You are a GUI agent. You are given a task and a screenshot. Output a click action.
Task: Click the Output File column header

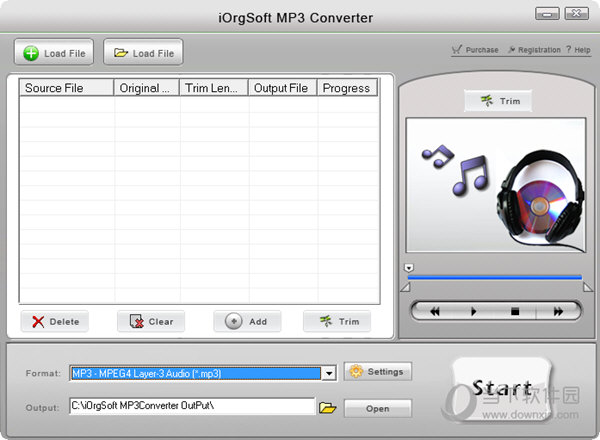283,88
